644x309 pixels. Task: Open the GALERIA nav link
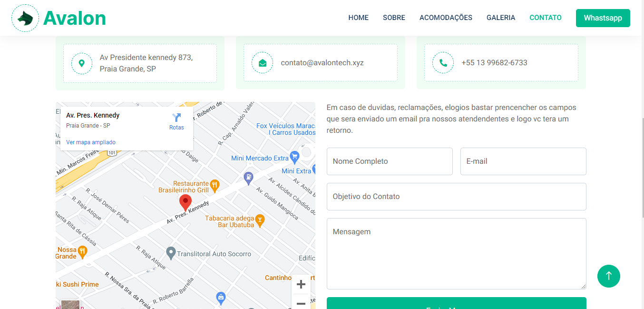(500, 18)
